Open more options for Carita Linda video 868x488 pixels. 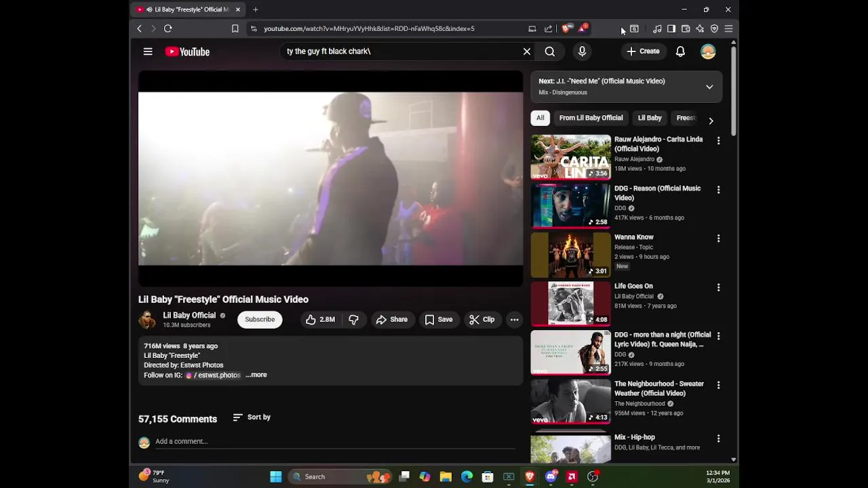click(x=718, y=141)
